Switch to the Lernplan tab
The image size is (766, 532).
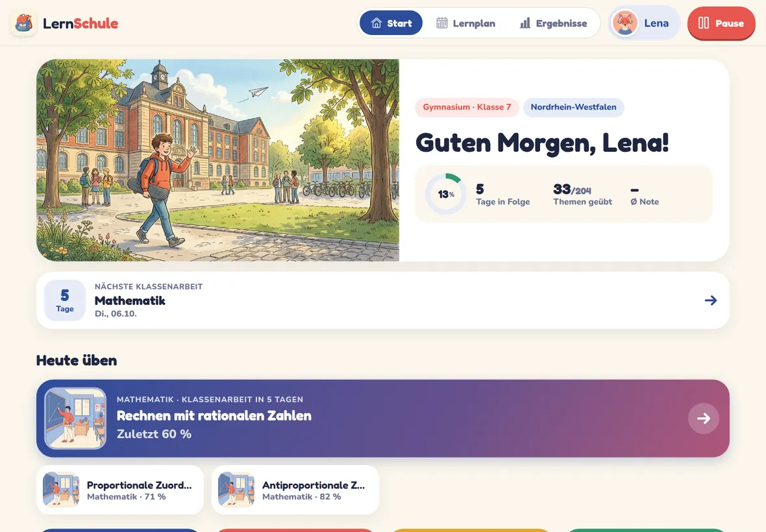tap(465, 23)
